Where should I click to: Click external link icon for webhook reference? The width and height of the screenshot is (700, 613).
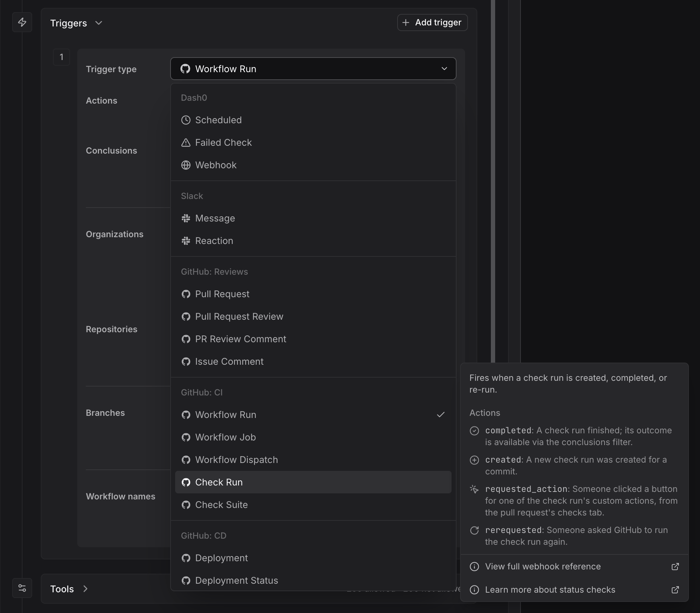(675, 567)
